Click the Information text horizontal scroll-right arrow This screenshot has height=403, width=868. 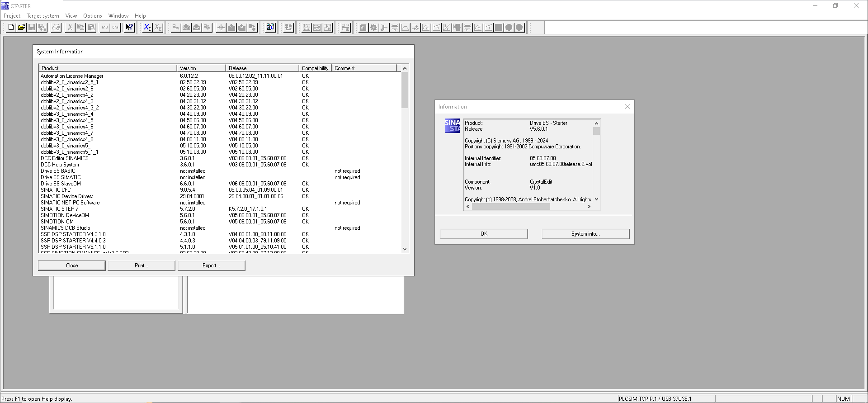click(589, 207)
